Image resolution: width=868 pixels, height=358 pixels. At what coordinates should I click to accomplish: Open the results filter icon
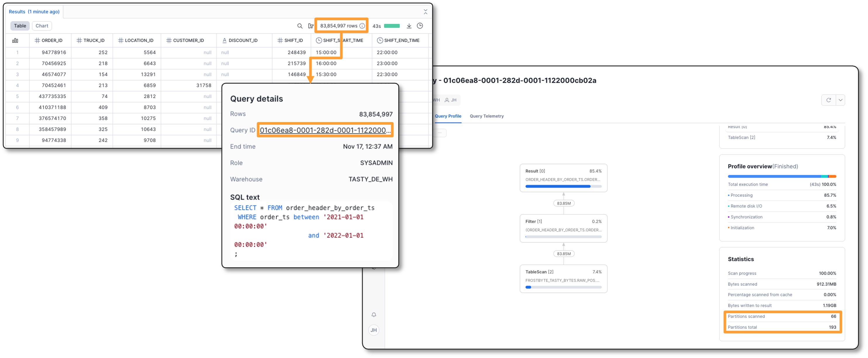point(311,26)
